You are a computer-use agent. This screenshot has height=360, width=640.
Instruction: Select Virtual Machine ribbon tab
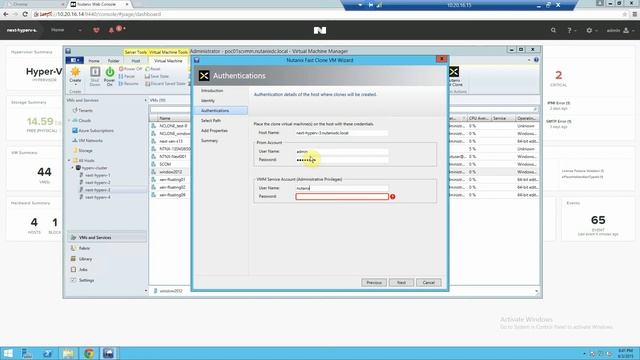tap(168, 61)
